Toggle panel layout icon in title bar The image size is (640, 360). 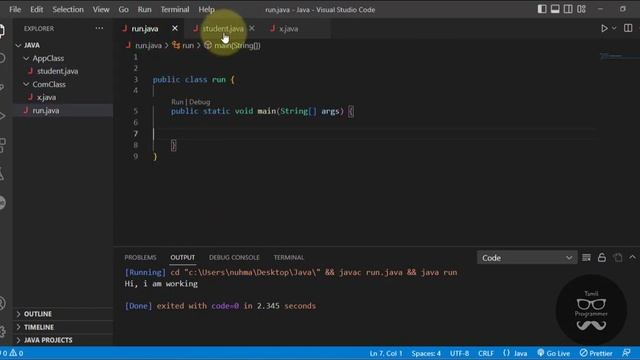tap(555, 9)
